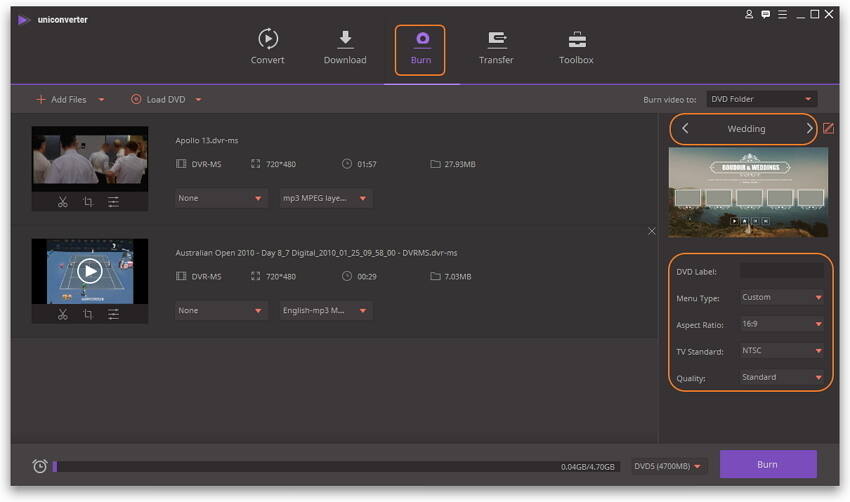Screen dimensions: 850x502
Task: Expand the Add Files dropdown arrow
Action: 101,100
